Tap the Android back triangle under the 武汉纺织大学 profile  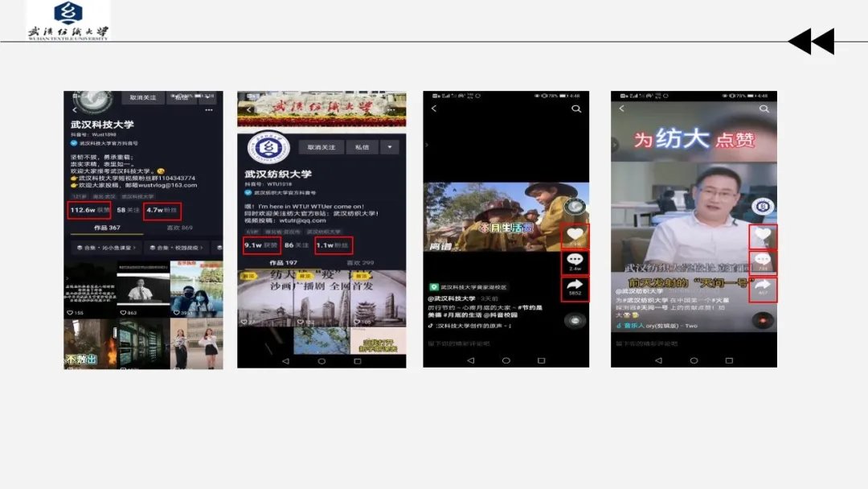(x=285, y=361)
